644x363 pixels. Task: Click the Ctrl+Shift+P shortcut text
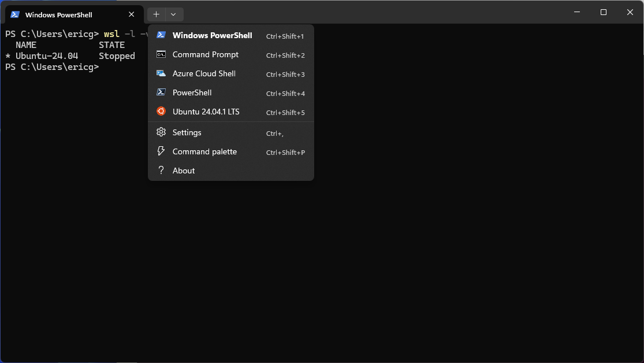(285, 152)
